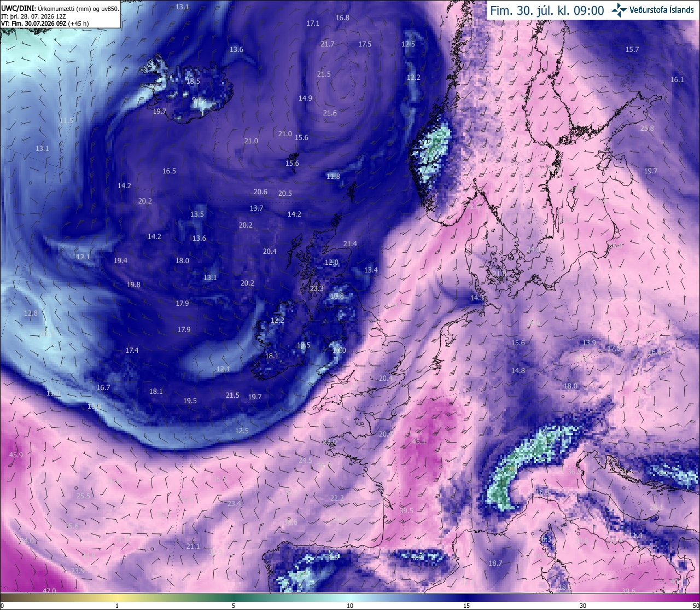Click the 23.3 value over Scotland
The image size is (700, 610).
pyautogui.click(x=317, y=288)
